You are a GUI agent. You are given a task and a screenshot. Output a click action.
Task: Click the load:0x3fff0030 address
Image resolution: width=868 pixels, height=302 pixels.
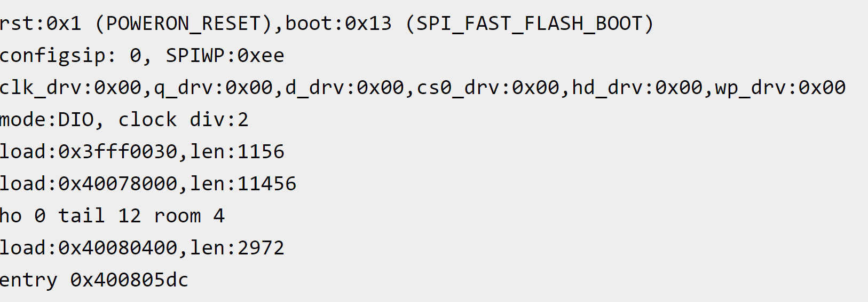tap(89, 152)
